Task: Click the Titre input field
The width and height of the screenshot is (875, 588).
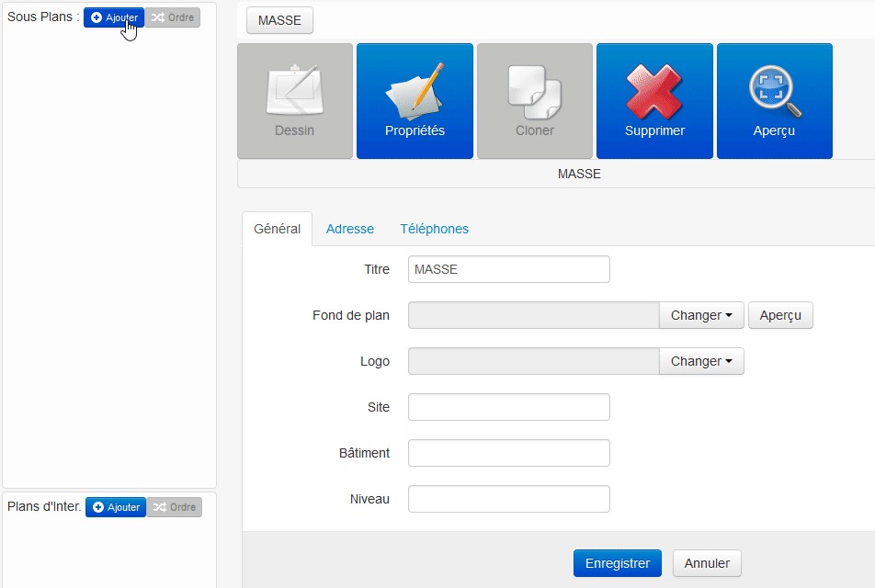Action: 508,269
